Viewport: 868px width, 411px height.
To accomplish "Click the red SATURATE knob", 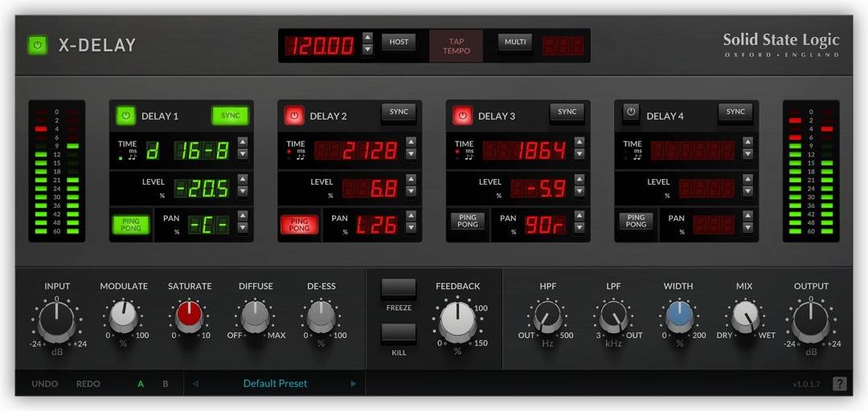I will 189,317.
